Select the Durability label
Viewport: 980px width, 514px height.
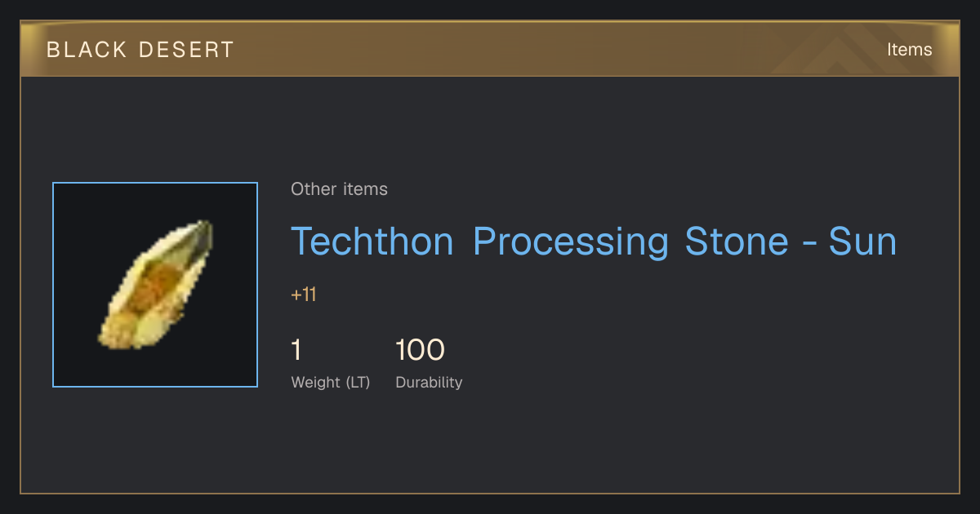(x=429, y=383)
